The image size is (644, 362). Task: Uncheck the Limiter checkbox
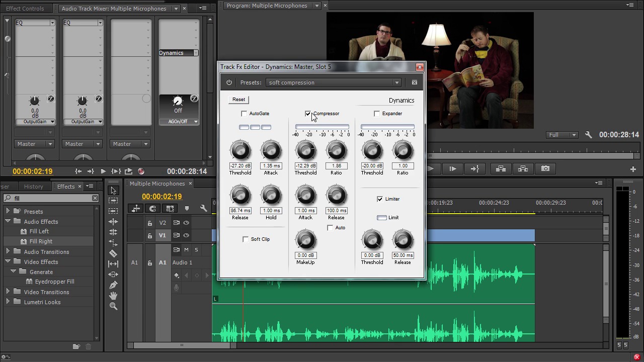pyautogui.click(x=380, y=199)
